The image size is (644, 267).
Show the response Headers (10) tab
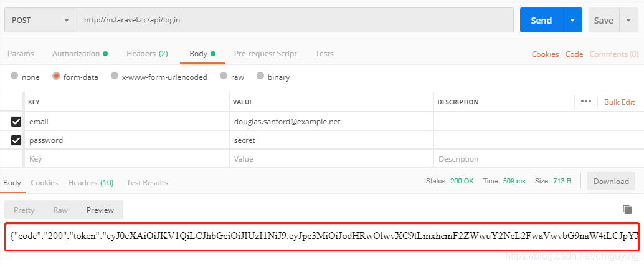91,182
